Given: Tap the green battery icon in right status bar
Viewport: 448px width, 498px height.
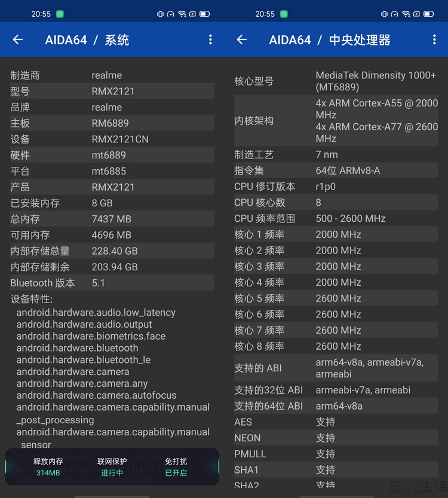Looking at the screenshot, I should coord(284,14).
